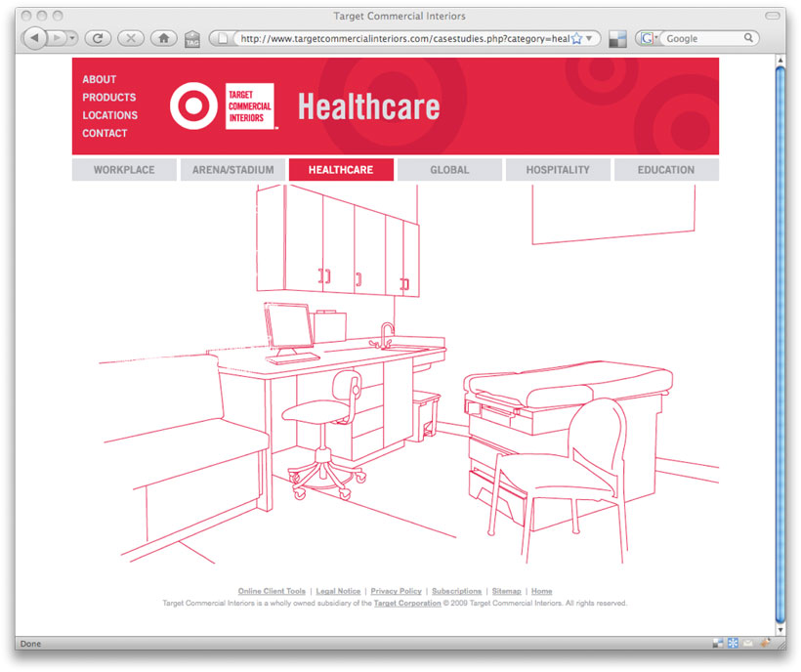Open the browser home page
Image resolution: width=801 pixels, height=672 pixels.
(x=164, y=38)
